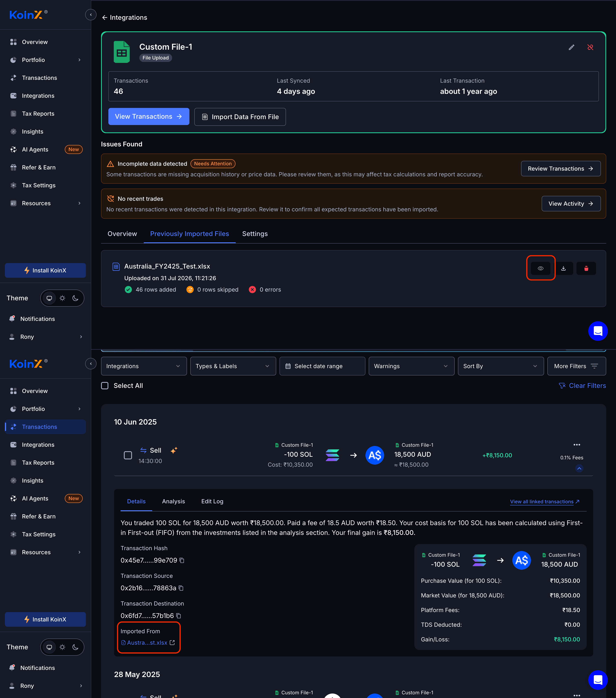The width and height of the screenshot is (616, 698).
Task: Copy the Transaction Hash 0x45e7......99e709
Action: pyautogui.click(x=182, y=560)
